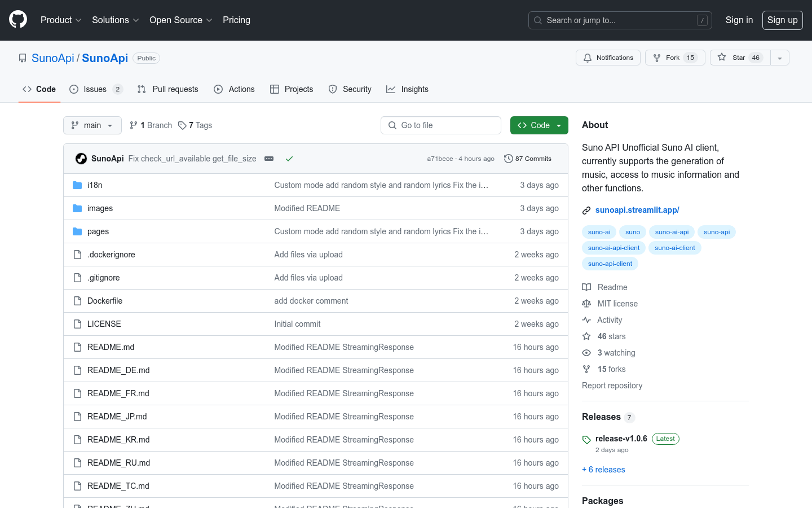Fork the SunoApi repository

[x=675, y=58]
